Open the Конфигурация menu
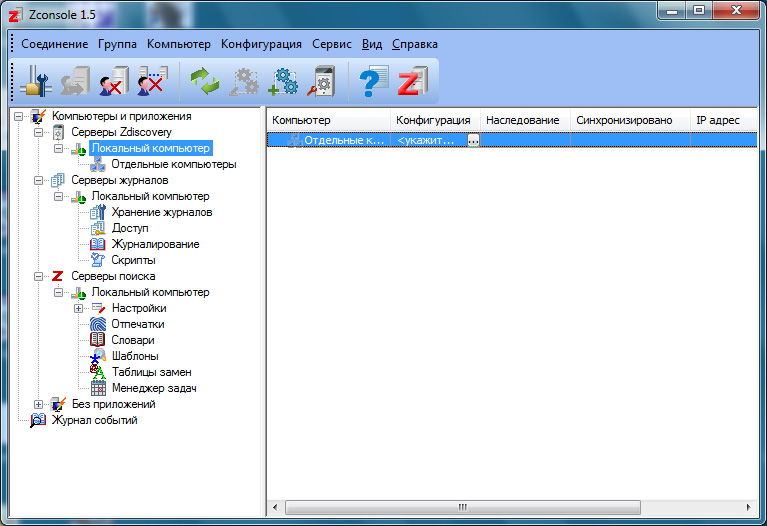 [x=261, y=44]
